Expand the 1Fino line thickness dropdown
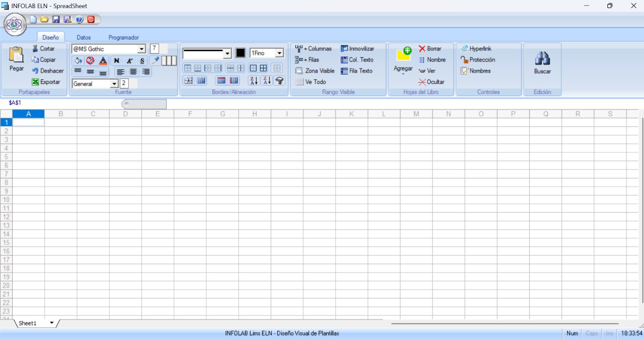The width and height of the screenshot is (644, 339). (279, 53)
